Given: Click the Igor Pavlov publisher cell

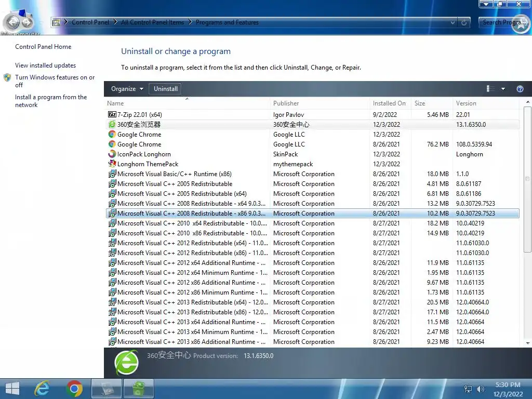Looking at the screenshot, I should (x=288, y=115).
